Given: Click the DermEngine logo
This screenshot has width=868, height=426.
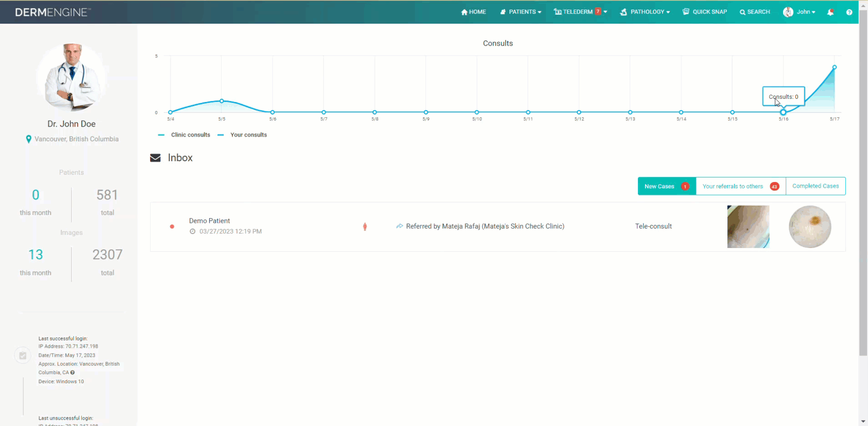Looking at the screenshot, I should (x=53, y=12).
